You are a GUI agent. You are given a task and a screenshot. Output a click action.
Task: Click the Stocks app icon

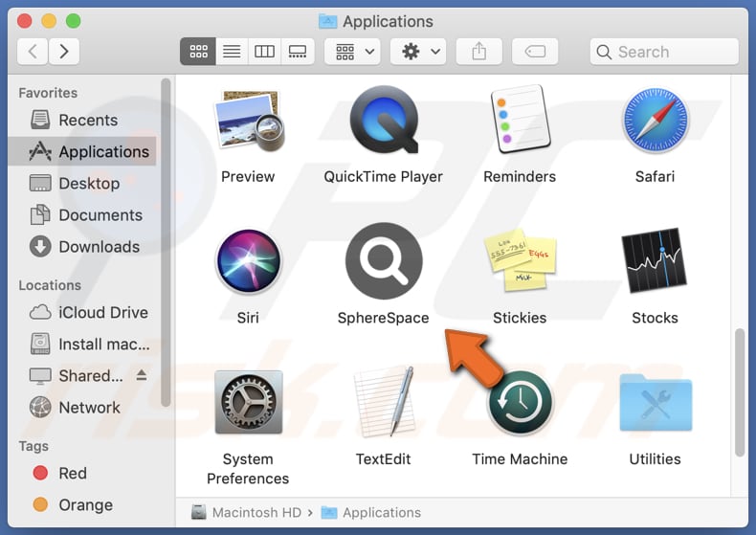click(655, 262)
